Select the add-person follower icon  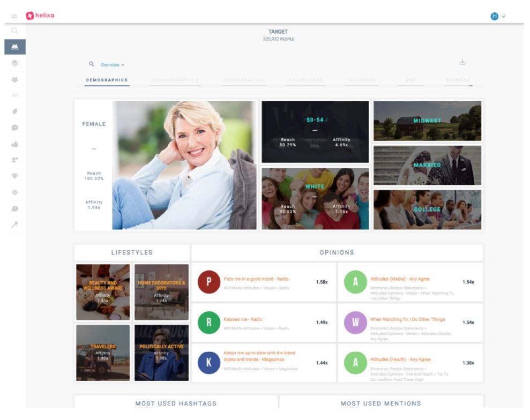[14, 160]
